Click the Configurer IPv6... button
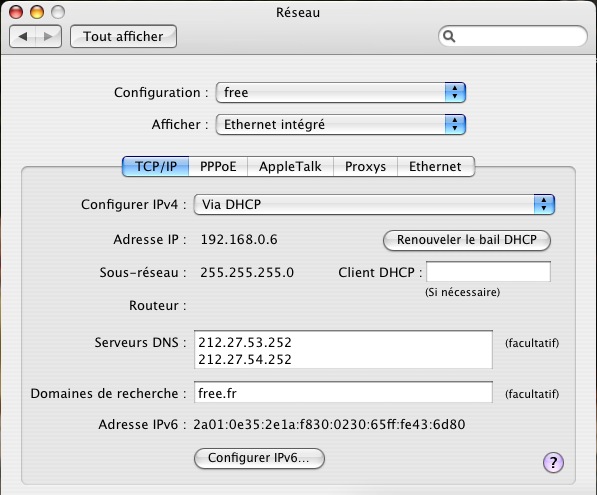 point(259,458)
